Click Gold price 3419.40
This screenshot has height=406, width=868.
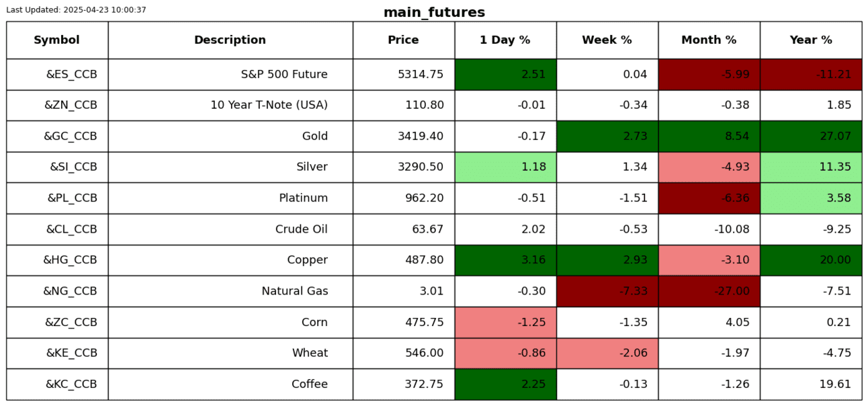point(421,136)
